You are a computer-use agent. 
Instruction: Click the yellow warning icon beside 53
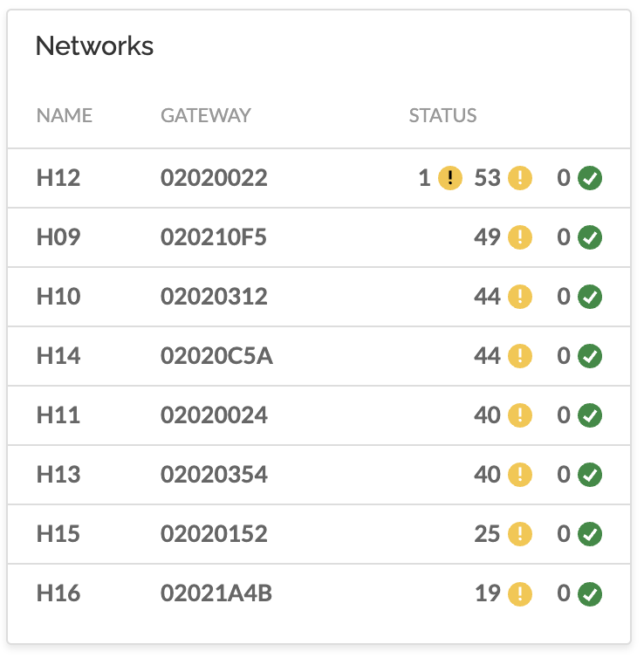click(520, 178)
